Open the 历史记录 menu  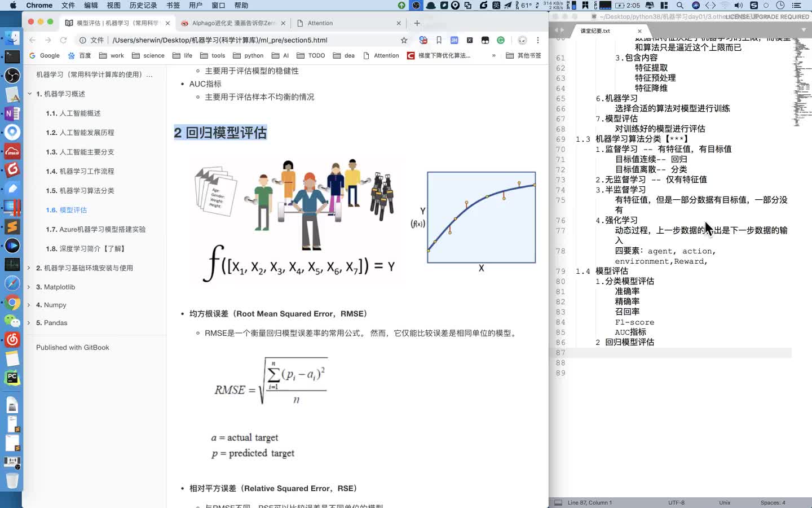pyautogui.click(x=143, y=5)
